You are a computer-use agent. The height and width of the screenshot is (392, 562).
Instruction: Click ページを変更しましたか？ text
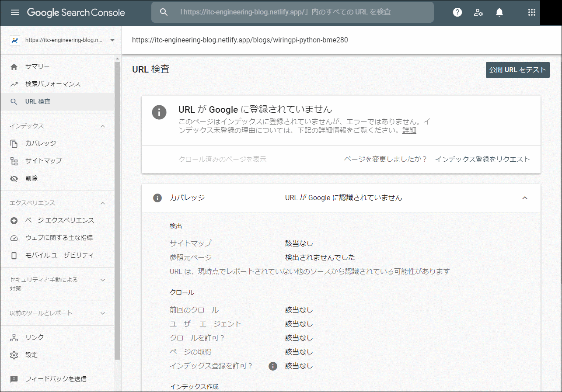(385, 159)
